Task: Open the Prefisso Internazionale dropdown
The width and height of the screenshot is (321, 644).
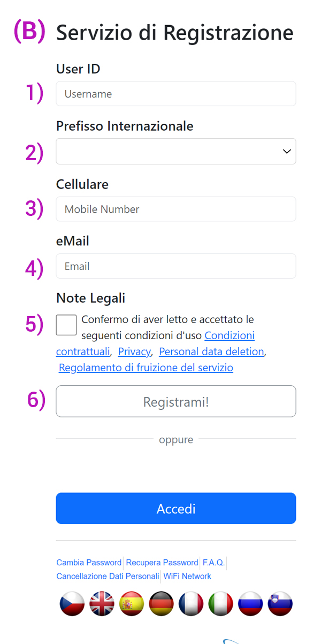Action: coord(176,152)
